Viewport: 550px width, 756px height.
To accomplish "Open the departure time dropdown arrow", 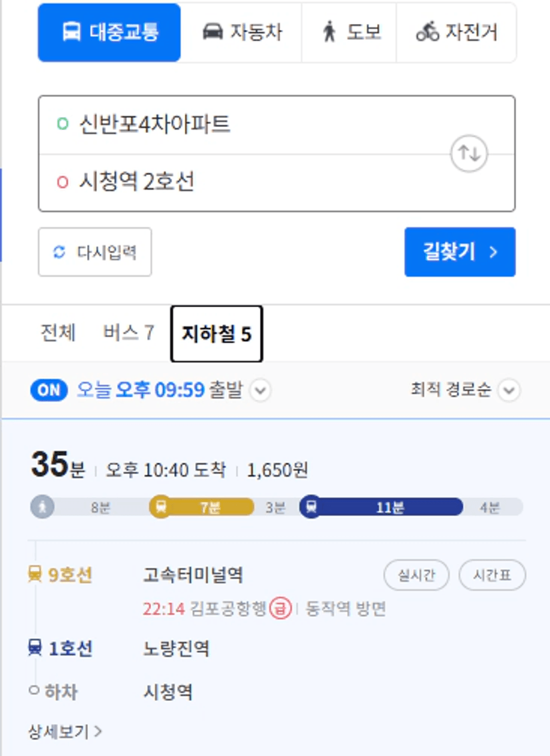I will (261, 390).
